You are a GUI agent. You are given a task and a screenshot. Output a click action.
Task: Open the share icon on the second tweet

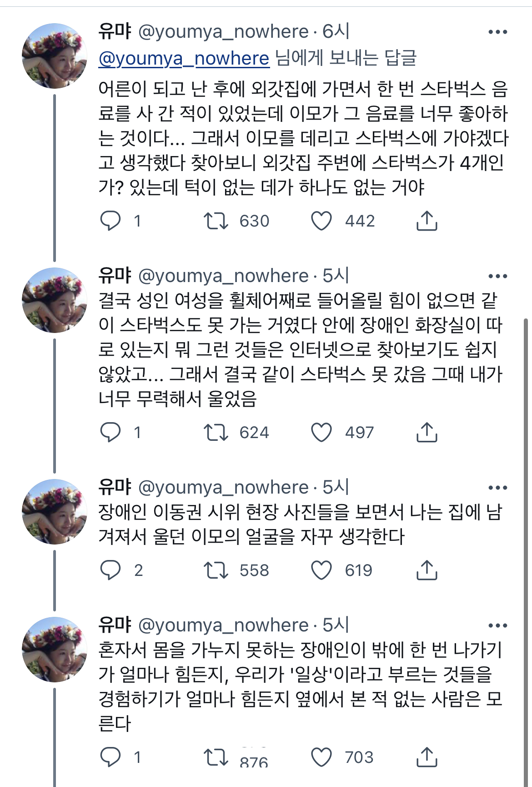426,434
